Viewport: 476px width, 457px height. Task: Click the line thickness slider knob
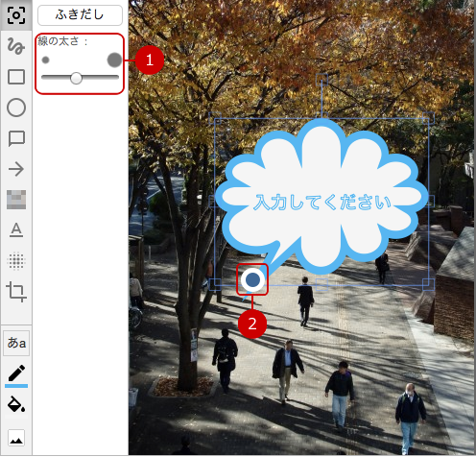point(76,78)
